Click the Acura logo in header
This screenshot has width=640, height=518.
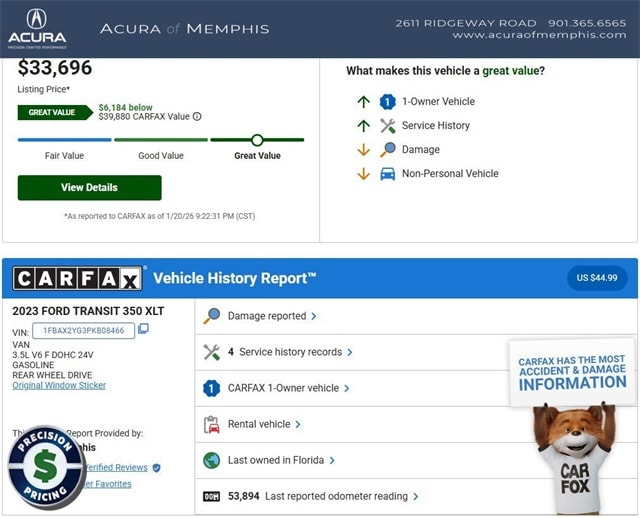37,27
